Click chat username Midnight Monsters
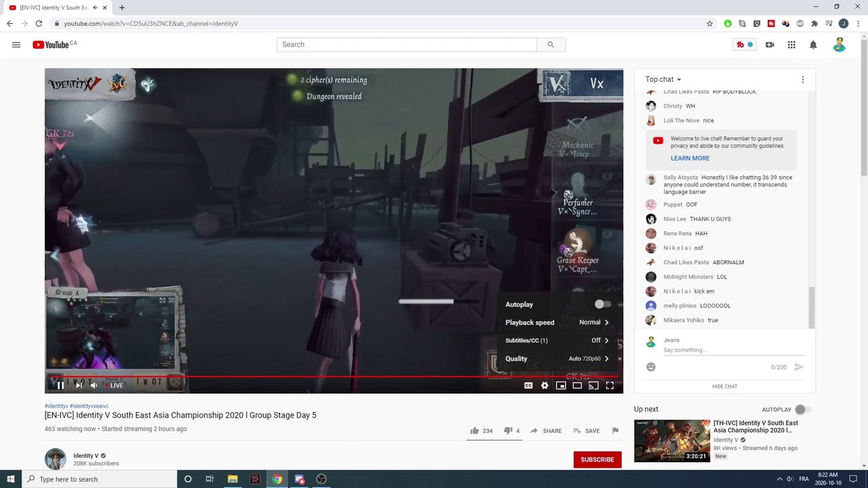Viewport: 868px width, 488px height. 688,277
